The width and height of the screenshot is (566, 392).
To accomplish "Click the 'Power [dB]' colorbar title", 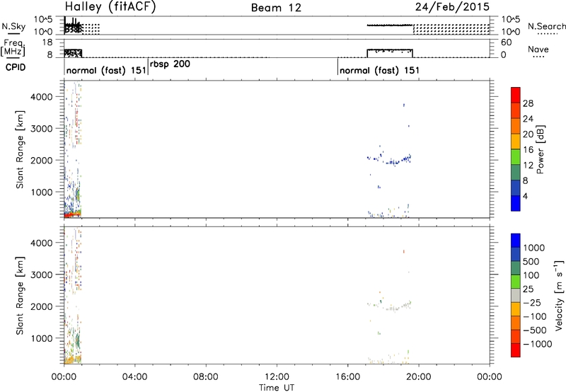I will coord(540,149).
